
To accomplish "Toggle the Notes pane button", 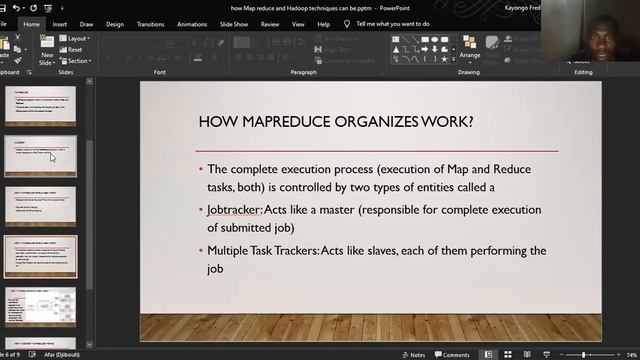I will [413, 355].
